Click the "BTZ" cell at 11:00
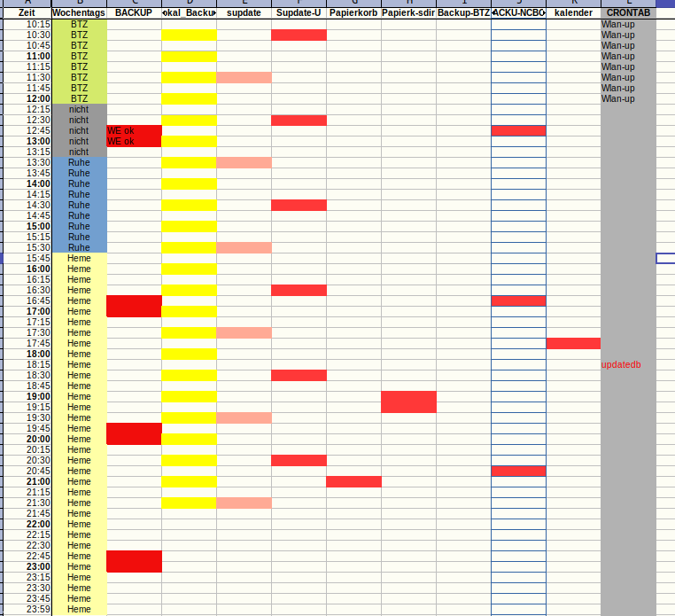Screen dimensions: 675x616 [79, 56]
